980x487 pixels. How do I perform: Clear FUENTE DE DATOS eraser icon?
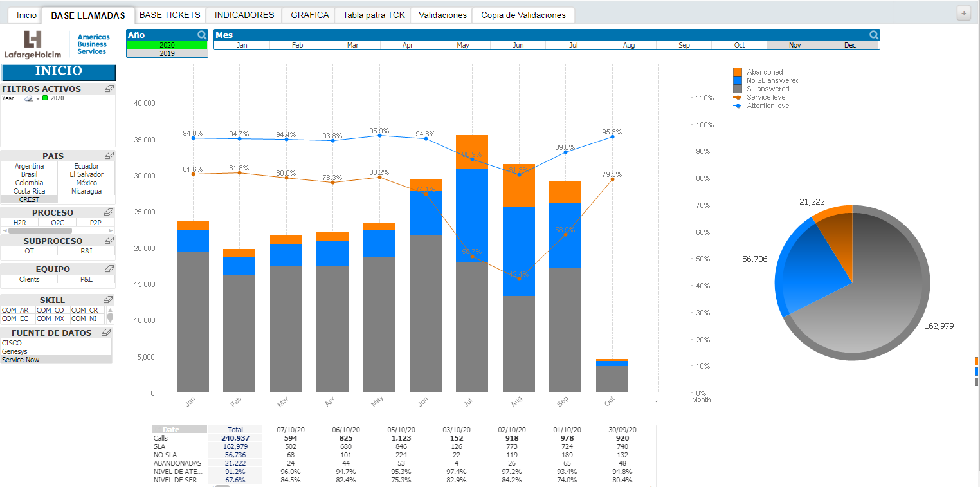(x=106, y=333)
